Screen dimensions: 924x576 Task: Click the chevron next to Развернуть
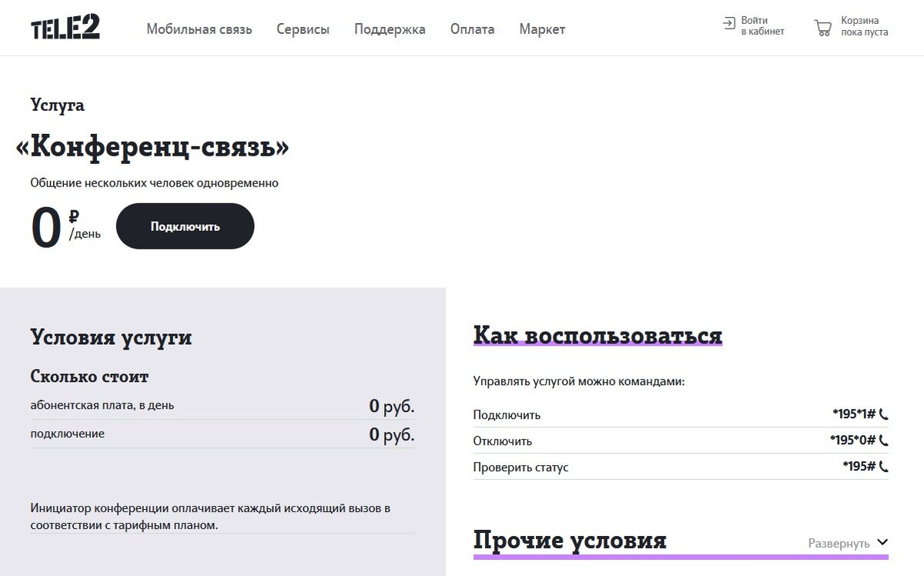882,542
